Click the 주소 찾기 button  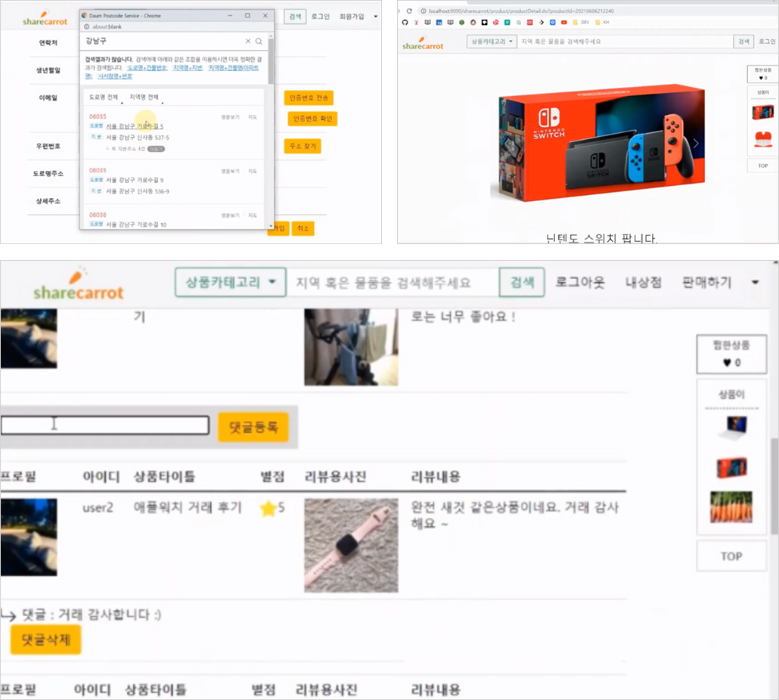point(303,146)
